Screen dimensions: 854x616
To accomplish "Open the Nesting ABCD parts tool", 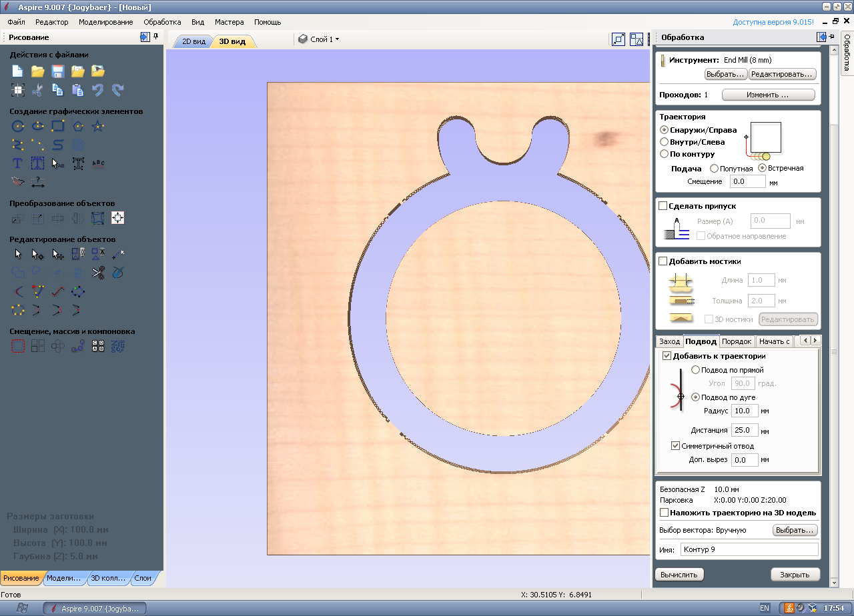I will (98, 346).
